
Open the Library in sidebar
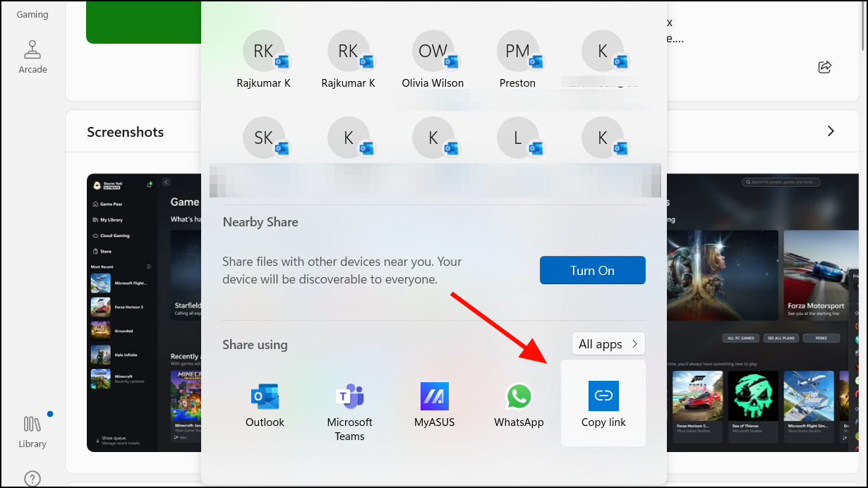pos(32,432)
